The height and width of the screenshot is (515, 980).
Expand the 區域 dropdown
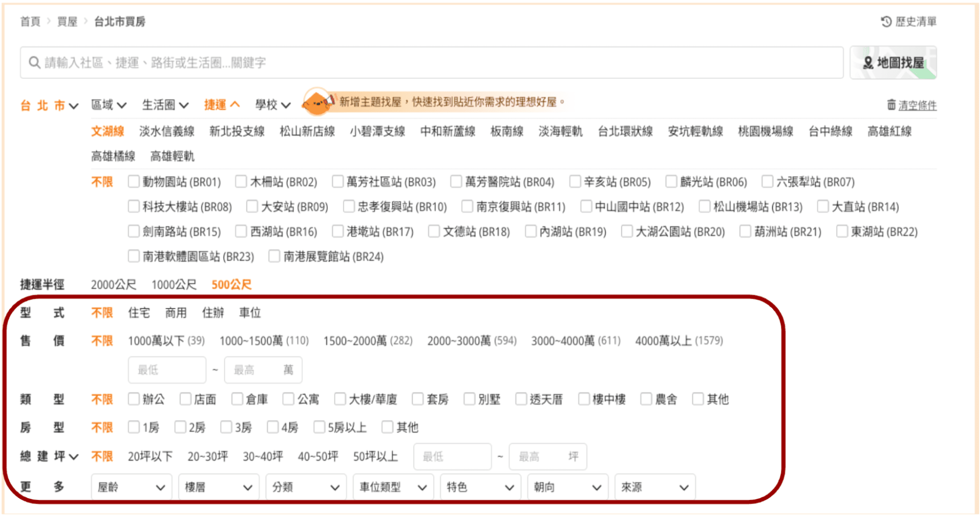(109, 105)
